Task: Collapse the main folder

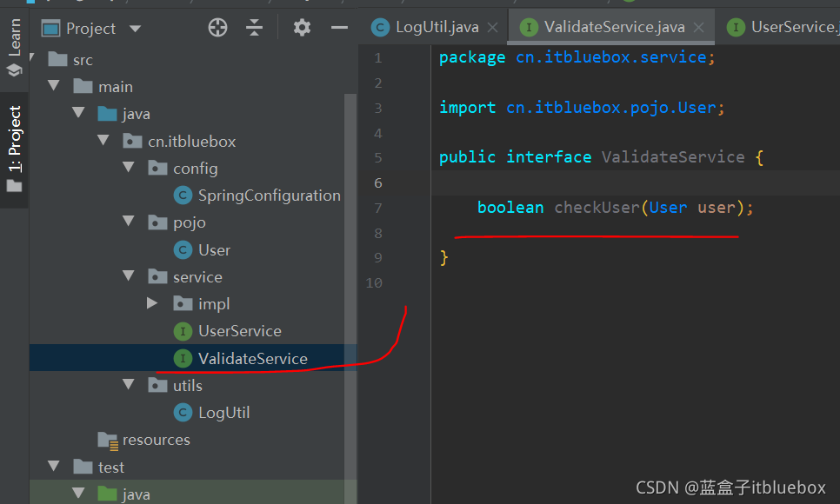Action: pos(54,85)
